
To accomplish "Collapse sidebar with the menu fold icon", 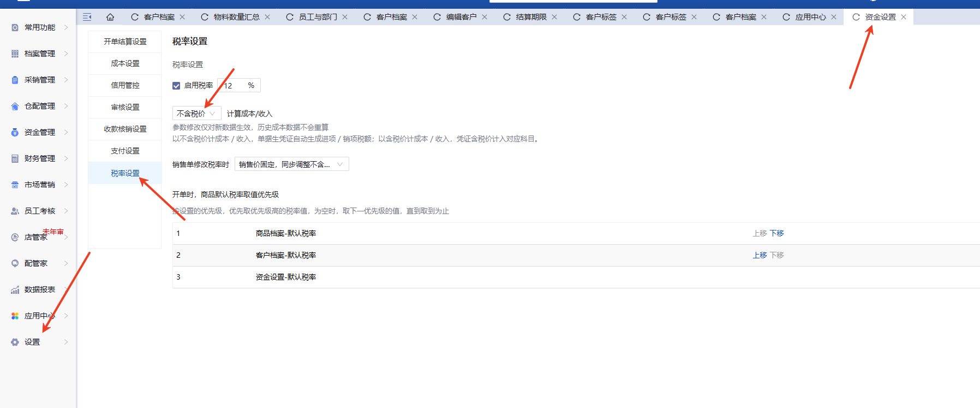I will [x=87, y=17].
